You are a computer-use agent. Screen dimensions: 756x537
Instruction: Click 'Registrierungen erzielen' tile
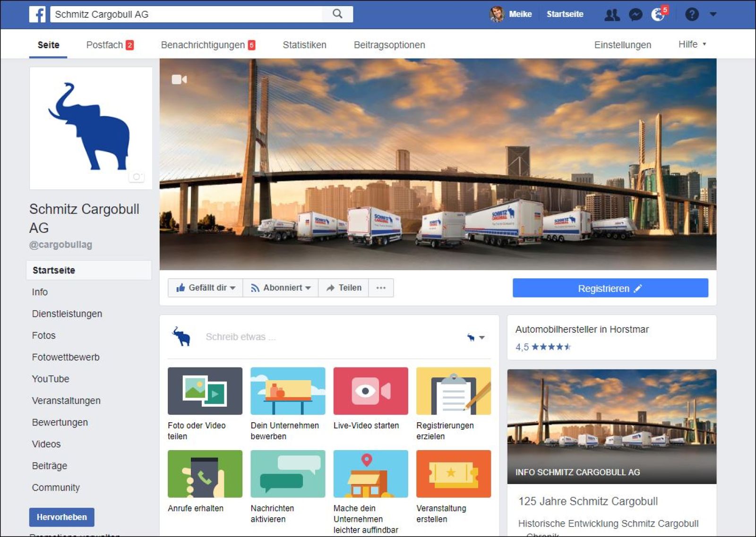pos(453,404)
